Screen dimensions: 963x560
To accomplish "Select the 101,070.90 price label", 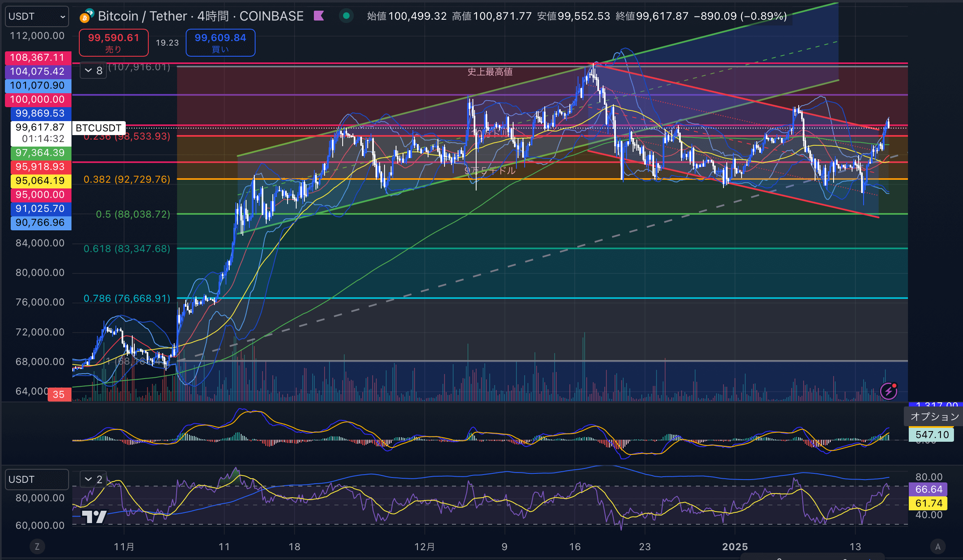I will tap(38, 85).
